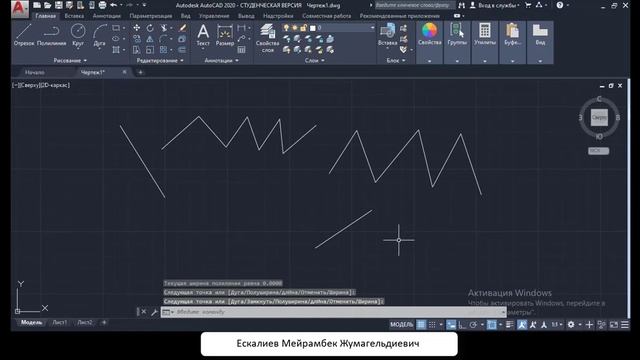The height and width of the screenshot is (360, 640).
Task: Open the Вход в службы dropdown
Action: click(494, 5)
